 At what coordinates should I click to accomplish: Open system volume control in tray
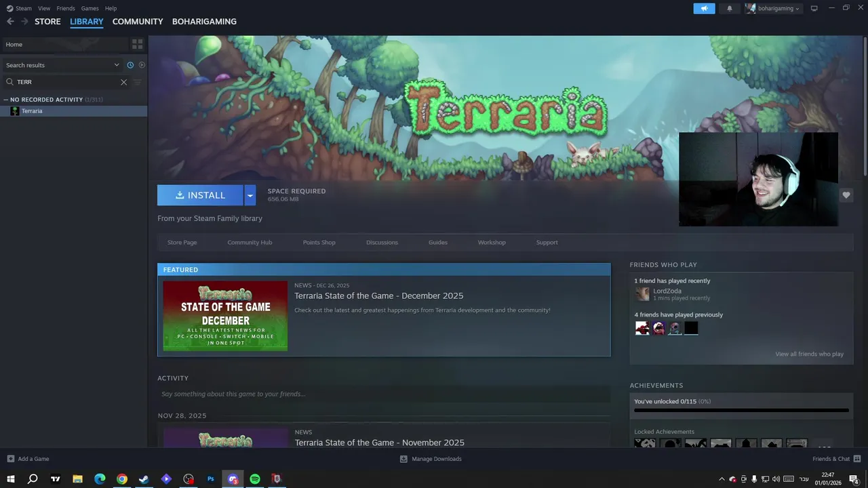[x=776, y=479]
